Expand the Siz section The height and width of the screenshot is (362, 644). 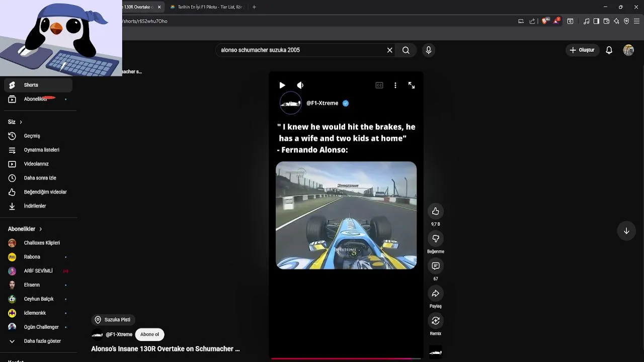(x=15, y=122)
